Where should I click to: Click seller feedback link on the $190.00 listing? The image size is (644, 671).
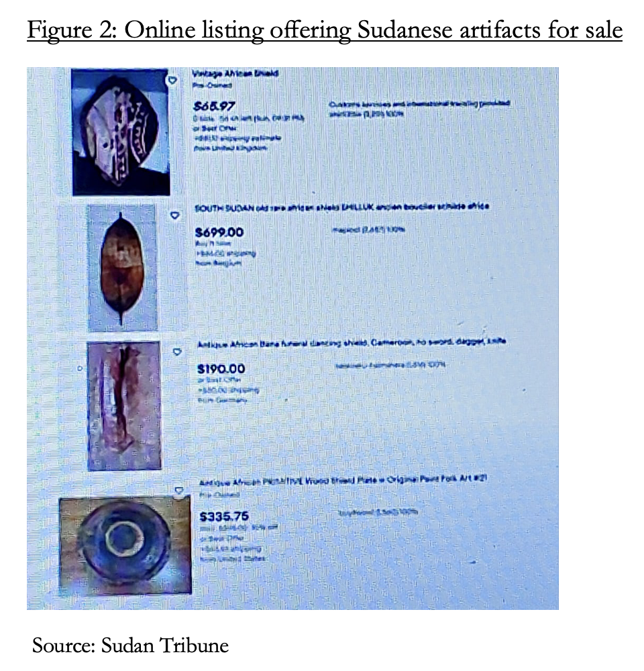click(x=390, y=365)
